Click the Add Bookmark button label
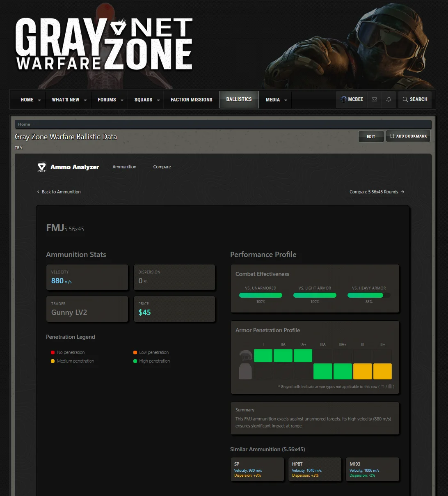 click(411, 136)
